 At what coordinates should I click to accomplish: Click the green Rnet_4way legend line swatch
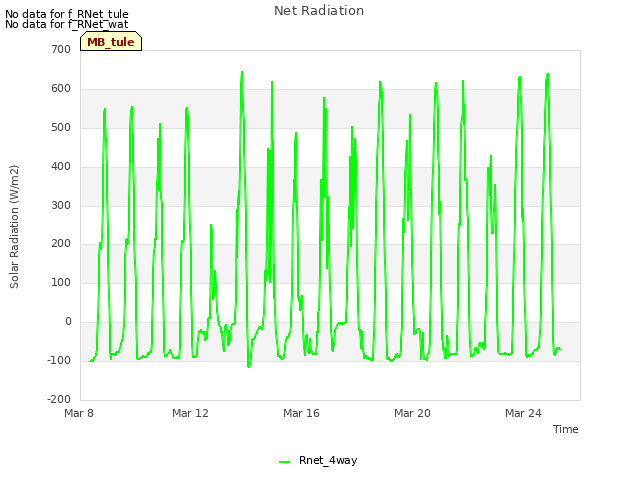(x=284, y=461)
